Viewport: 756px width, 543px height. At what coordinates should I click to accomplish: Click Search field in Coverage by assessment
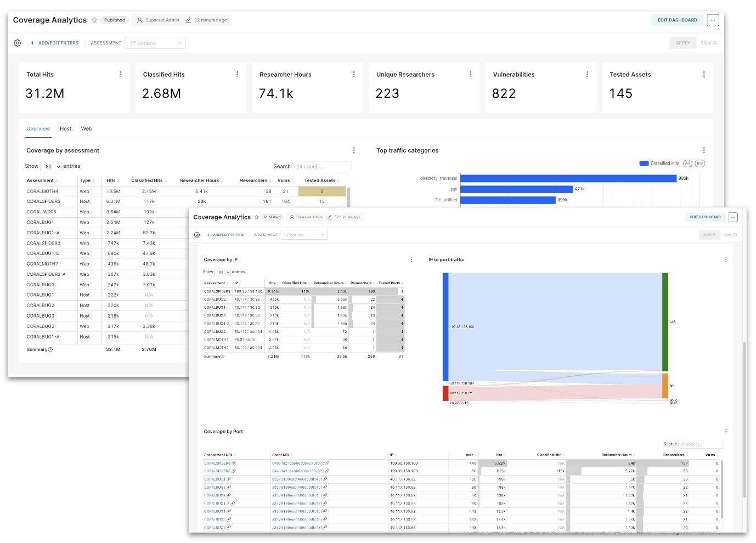(x=321, y=166)
